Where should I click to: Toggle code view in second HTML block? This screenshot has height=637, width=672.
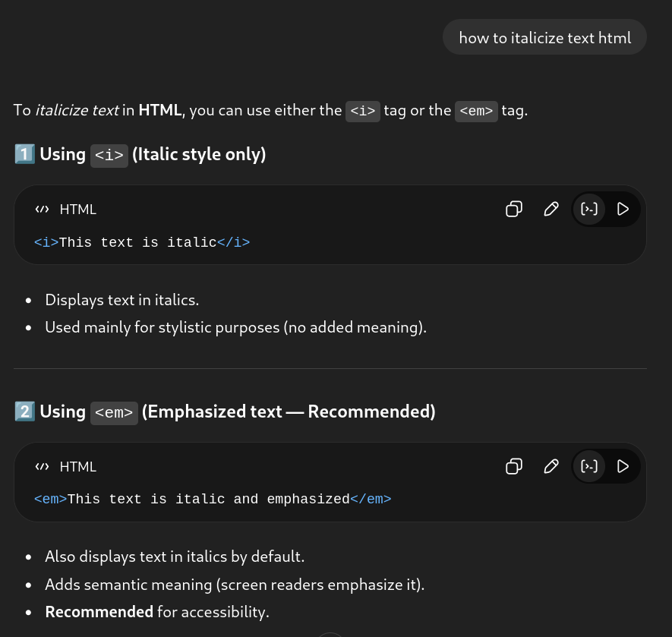click(588, 466)
